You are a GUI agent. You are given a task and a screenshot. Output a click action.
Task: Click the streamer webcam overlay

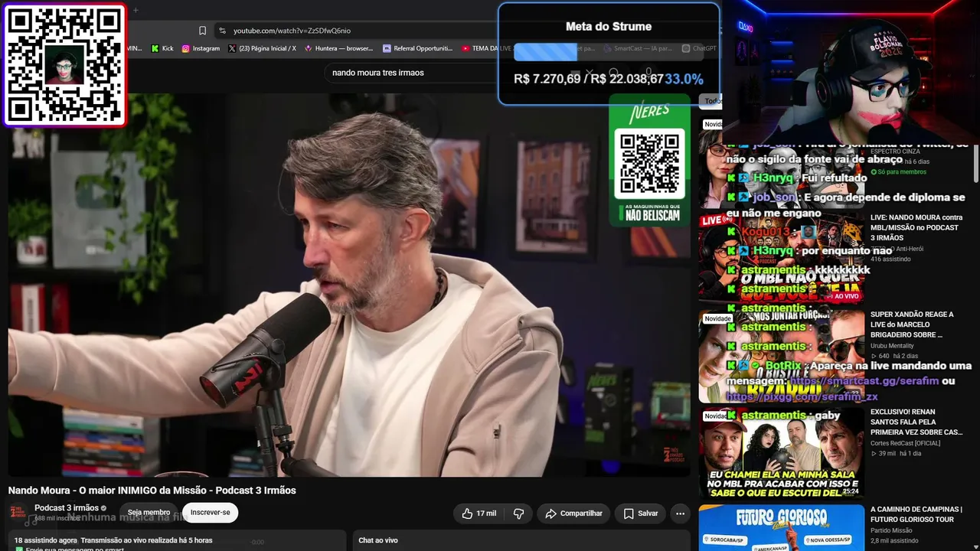[851, 72]
